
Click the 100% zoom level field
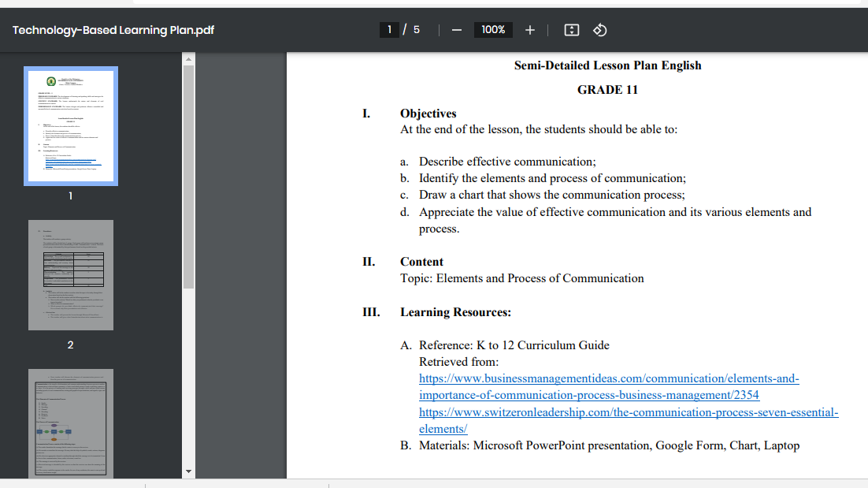[x=493, y=30]
